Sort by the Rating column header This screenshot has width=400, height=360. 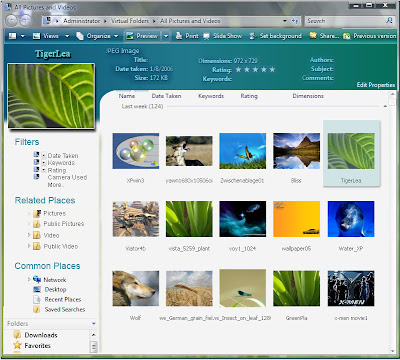coord(249,96)
